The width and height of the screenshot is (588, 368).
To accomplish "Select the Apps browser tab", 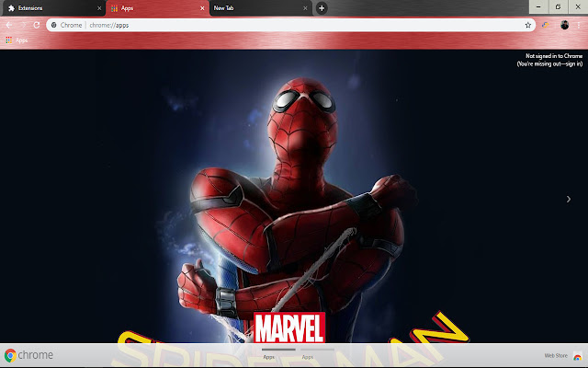I will point(157,8).
